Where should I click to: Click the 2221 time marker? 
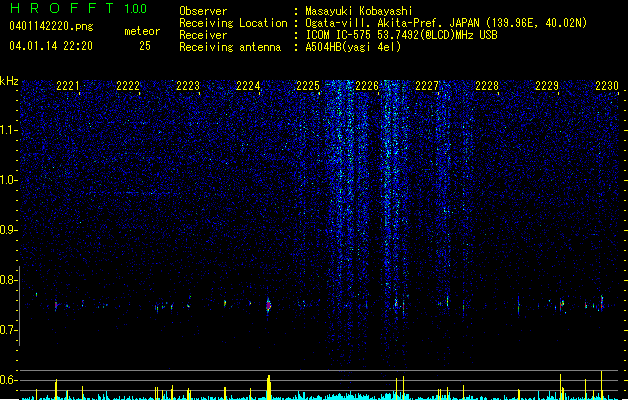[68, 86]
